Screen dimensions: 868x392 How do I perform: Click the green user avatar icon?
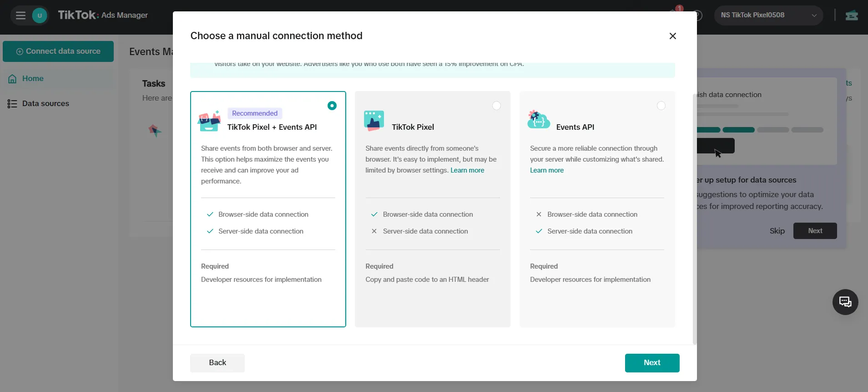click(x=40, y=15)
